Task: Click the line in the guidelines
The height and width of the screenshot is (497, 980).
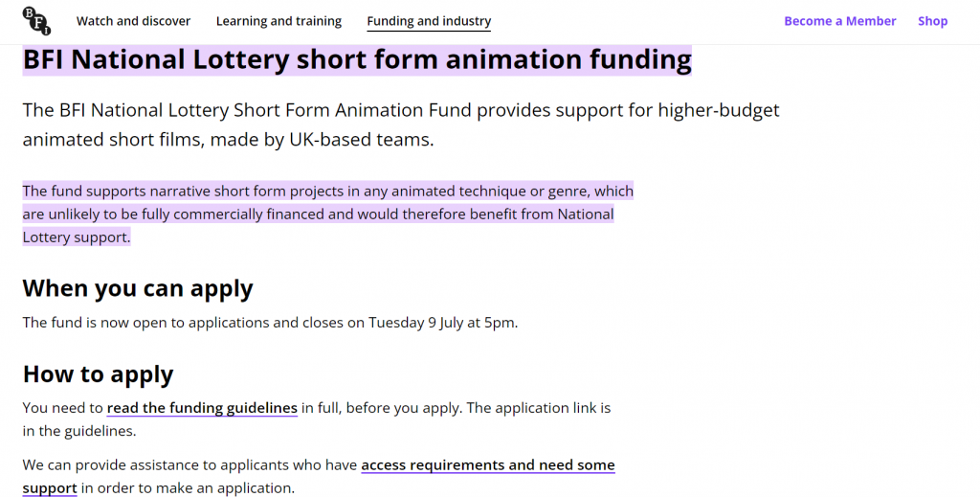Action: pos(78,431)
